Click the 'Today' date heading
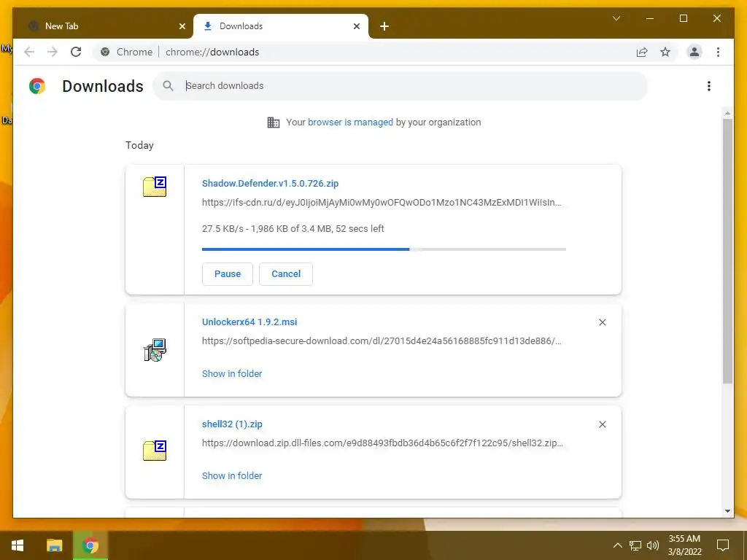Viewport: 747px width, 560px height. [139, 145]
